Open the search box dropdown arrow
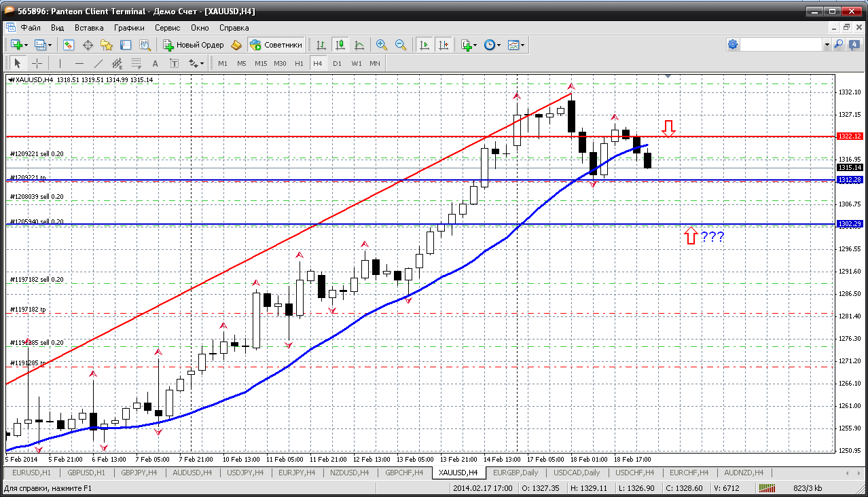868x497 pixels. click(x=827, y=44)
